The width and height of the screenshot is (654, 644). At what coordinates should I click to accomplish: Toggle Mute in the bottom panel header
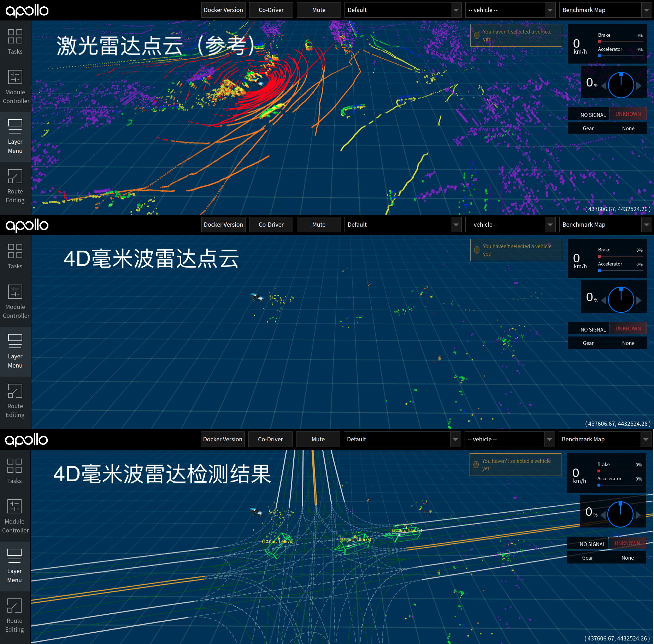pos(318,439)
